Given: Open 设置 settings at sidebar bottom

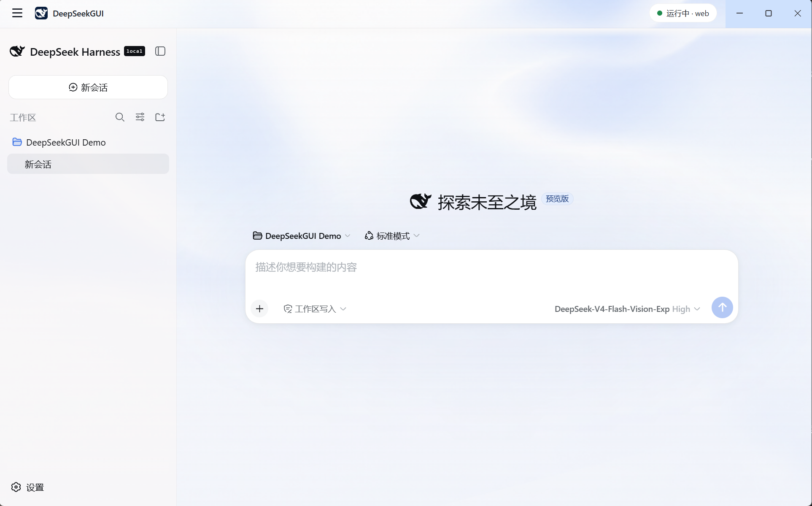Looking at the screenshot, I should (28, 487).
